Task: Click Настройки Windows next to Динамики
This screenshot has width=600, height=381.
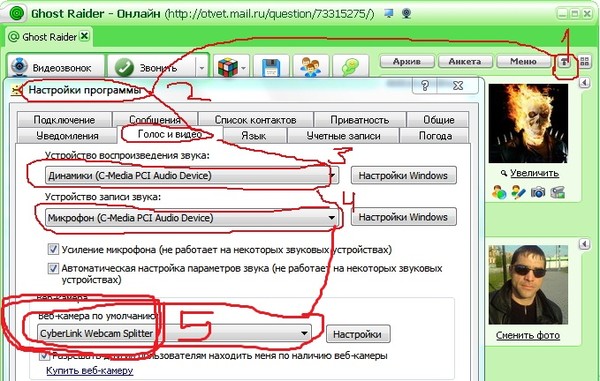Action: point(403,176)
